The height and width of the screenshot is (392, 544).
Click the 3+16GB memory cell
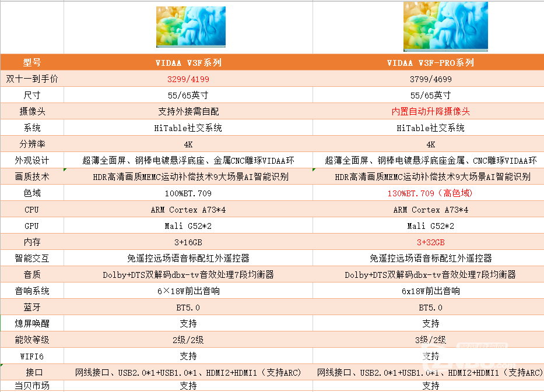click(188, 242)
